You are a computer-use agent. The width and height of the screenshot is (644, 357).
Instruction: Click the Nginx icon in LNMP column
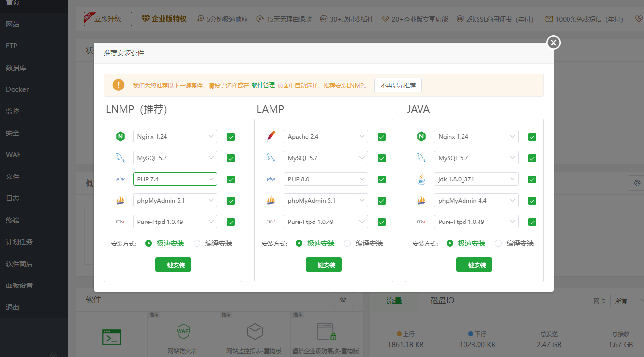(120, 137)
